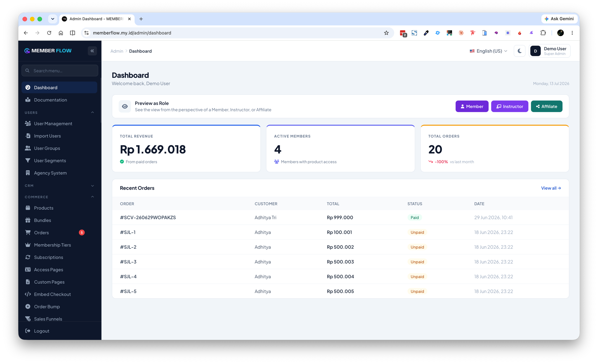The width and height of the screenshot is (598, 364).
Task: Collapse the COMMERCE section chevron
Action: click(93, 197)
